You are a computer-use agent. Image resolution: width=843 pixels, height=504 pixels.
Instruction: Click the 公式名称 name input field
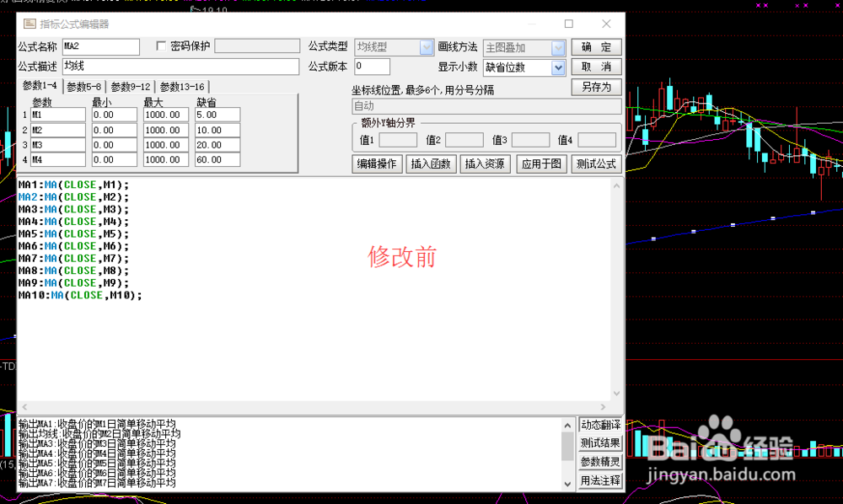click(x=99, y=46)
